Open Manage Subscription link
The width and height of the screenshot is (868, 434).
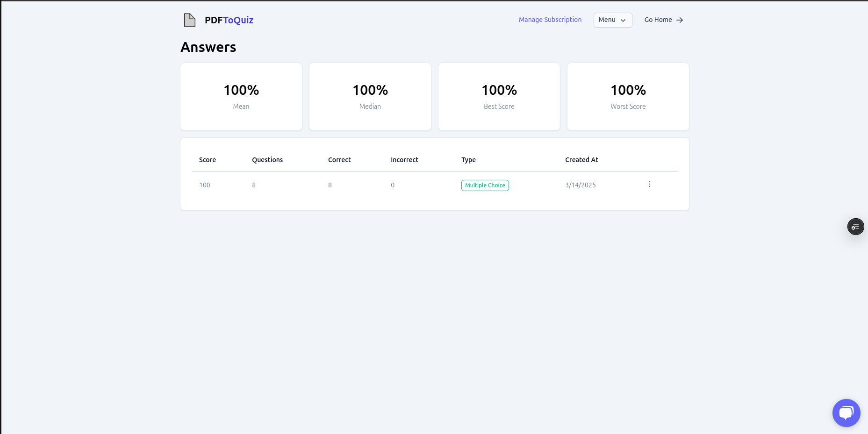[550, 20]
